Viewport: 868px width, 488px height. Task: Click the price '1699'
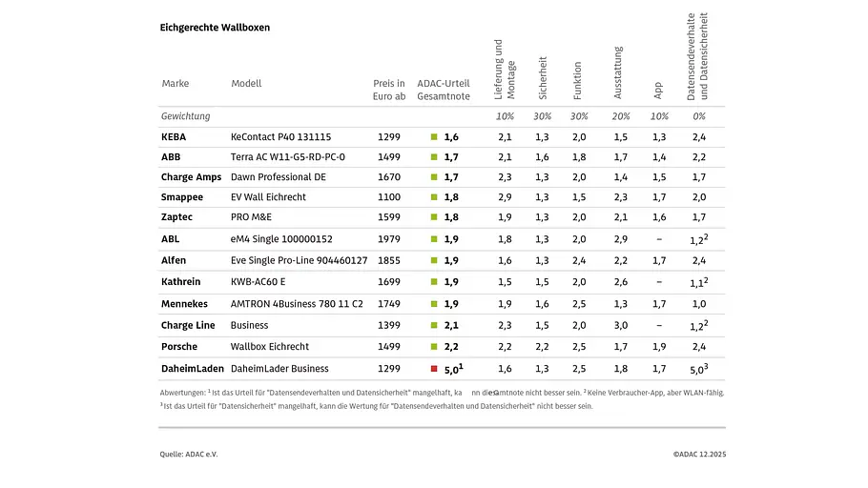click(x=388, y=281)
